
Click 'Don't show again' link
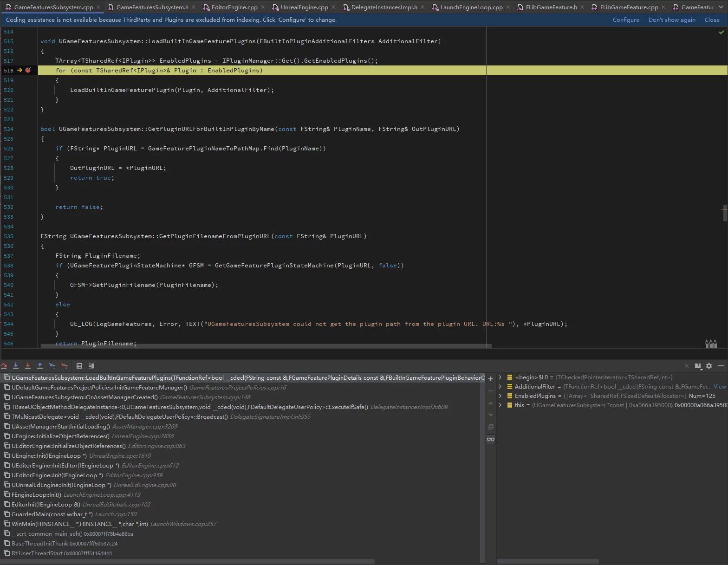point(671,20)
